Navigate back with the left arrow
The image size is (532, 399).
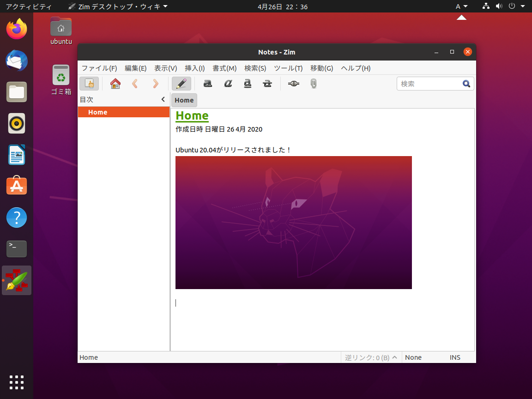click(135, 84)
